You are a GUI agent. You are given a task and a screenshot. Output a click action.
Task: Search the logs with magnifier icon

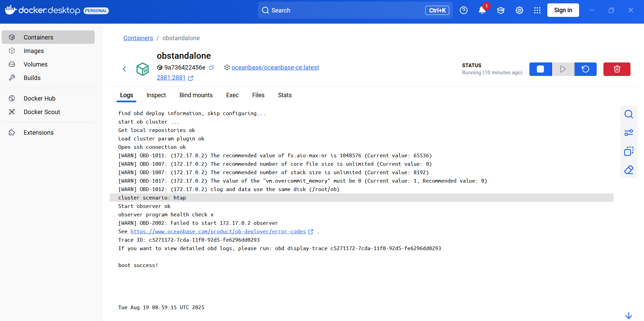point(629,114)
